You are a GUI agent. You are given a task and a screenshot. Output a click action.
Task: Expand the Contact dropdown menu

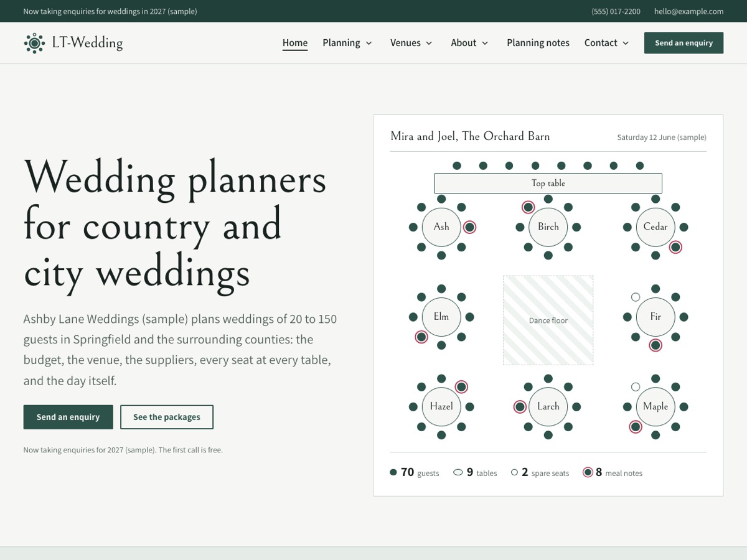coord(607,43)
